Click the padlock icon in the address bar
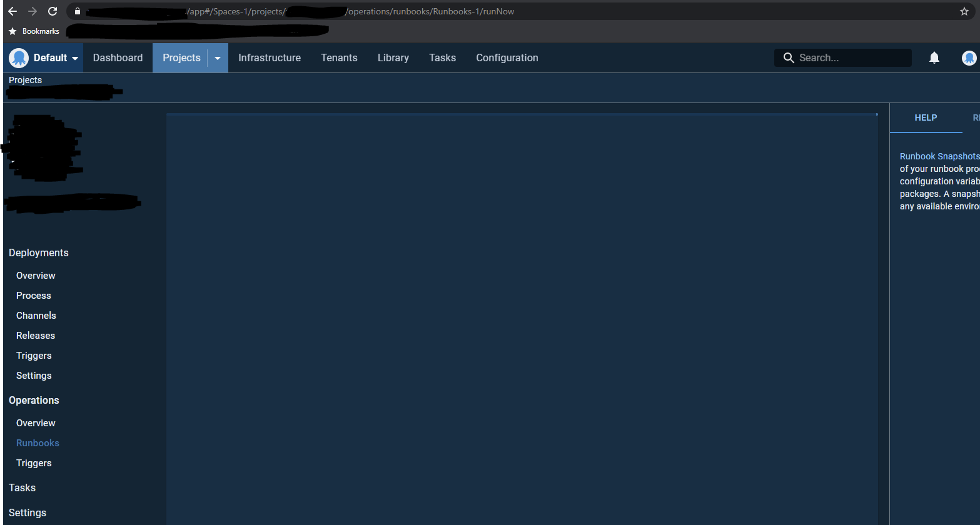The height and width of the screenshot is (525, 980). point(77,11)
